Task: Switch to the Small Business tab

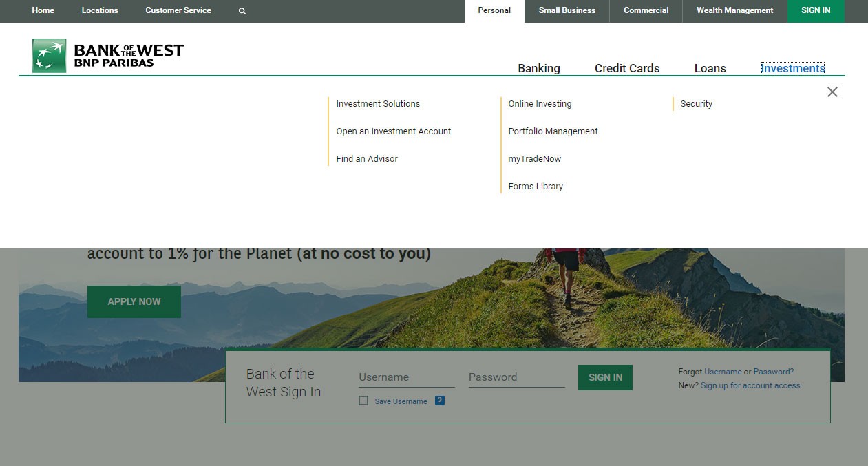Action: 567,11
